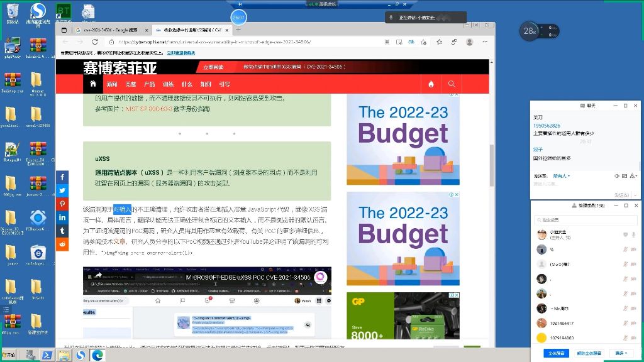
Task: Open phpStudy desktop icon
Action: [13, 48]
